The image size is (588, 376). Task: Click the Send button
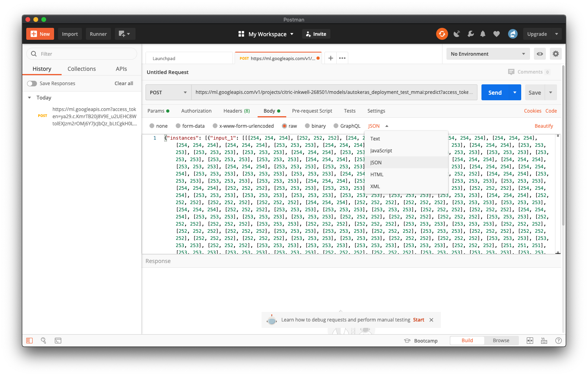click(495, 92)
